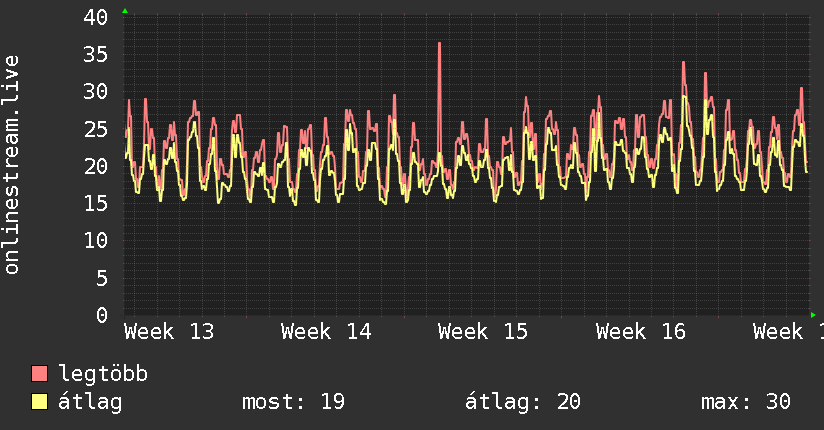Viewport: 824px width, 430px height.
Task: Click the y-axis label '25'
Action: point(95,129)
